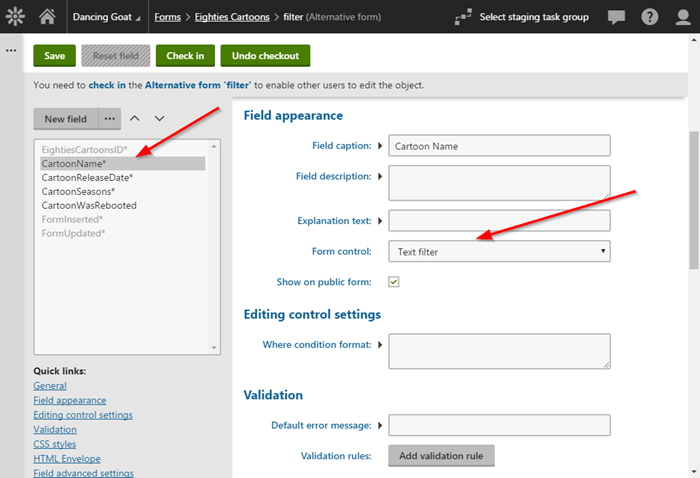Jump to Validation quick link
This screenshot has width=700, height=478.
(x=55, y=429)
